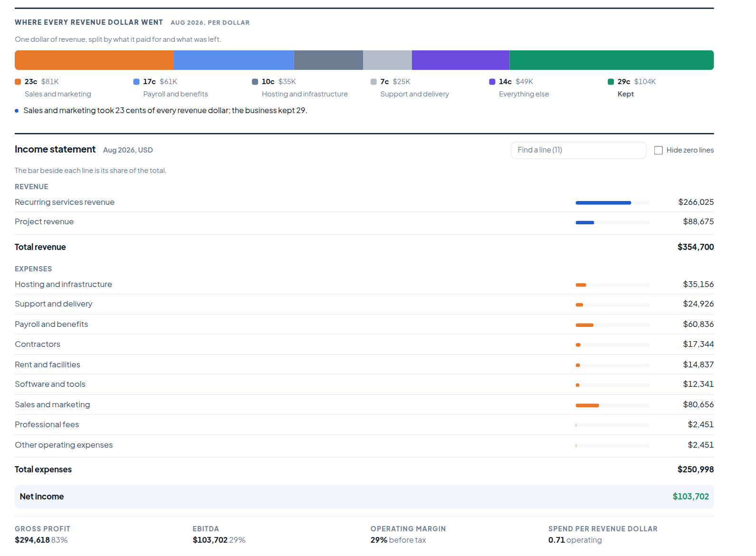This screenshot has width=756, height=556.
Task: Click the Total revenue row label
Action: click(40, 247)
